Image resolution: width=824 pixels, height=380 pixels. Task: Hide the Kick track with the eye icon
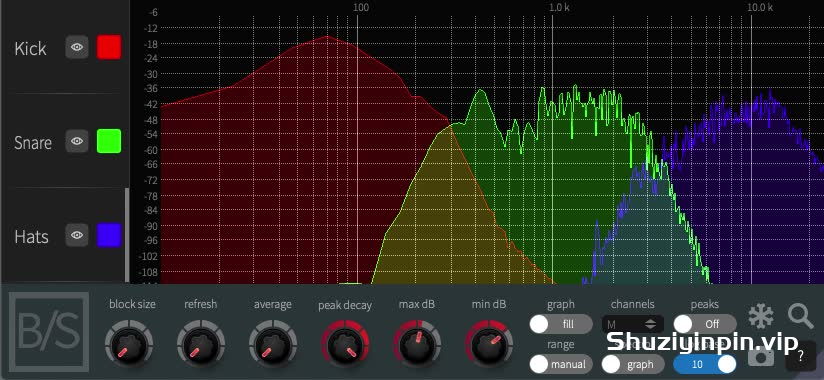(77, 47)
